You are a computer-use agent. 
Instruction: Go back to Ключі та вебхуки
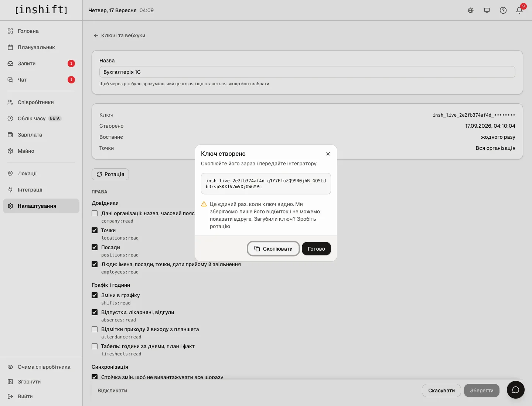pyautogui.click(x=119, y=35)
